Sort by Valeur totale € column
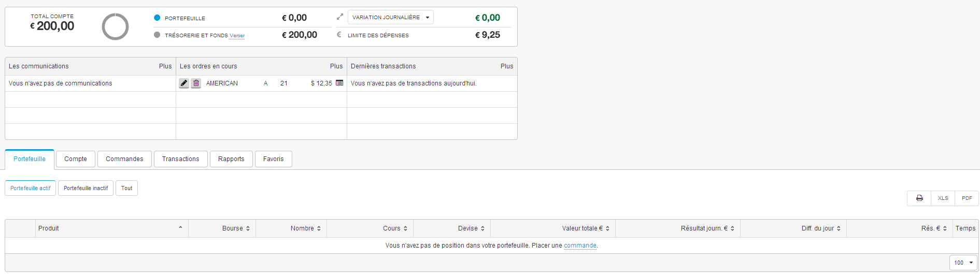The height and width of the screenshot is (274, 980). 553,228
